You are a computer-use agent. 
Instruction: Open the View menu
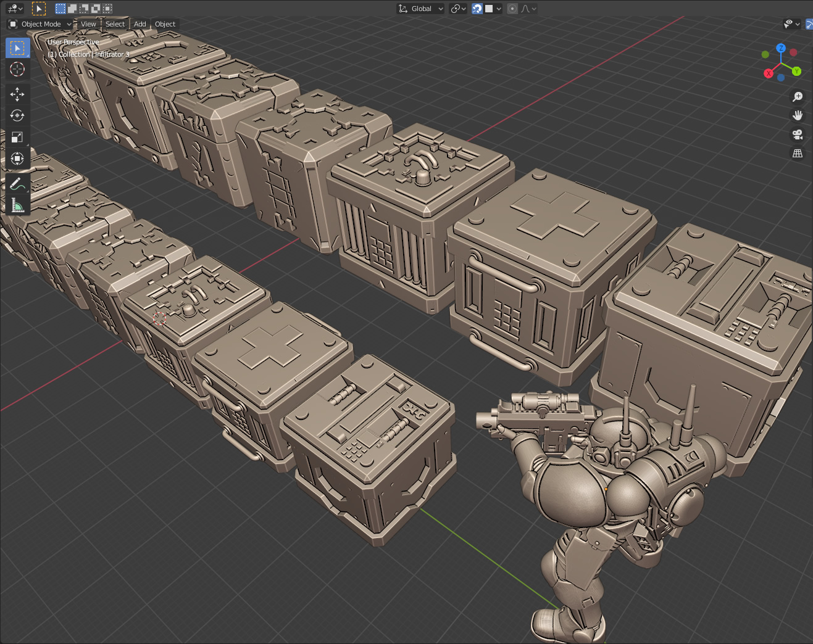[x=88, y=24]
